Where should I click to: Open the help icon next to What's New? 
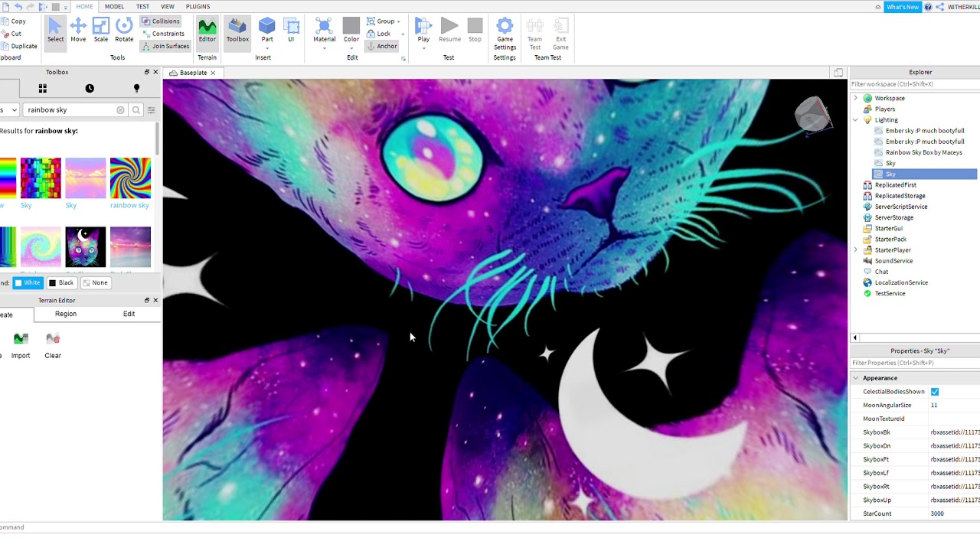[928, 7]
